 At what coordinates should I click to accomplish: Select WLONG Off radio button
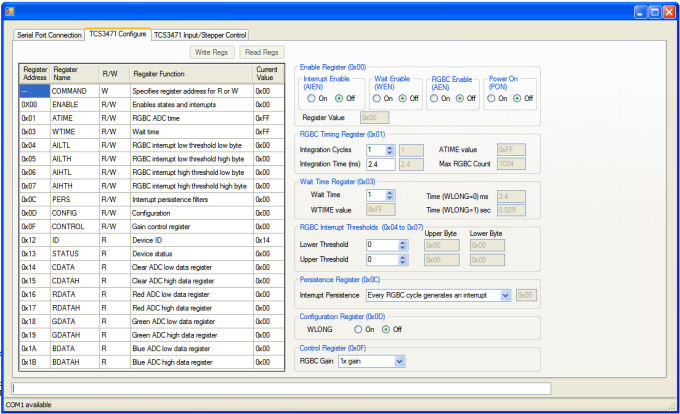[x=386, y=329]
